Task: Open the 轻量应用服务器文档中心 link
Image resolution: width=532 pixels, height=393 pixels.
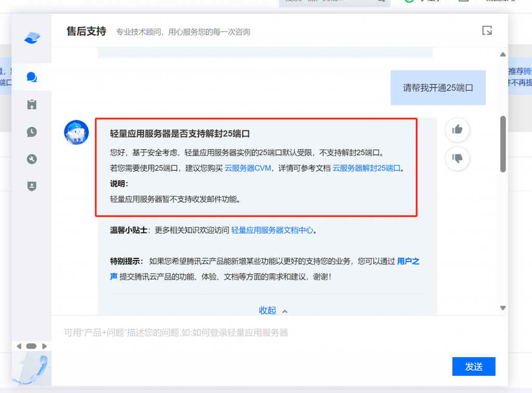Action: 272,230
